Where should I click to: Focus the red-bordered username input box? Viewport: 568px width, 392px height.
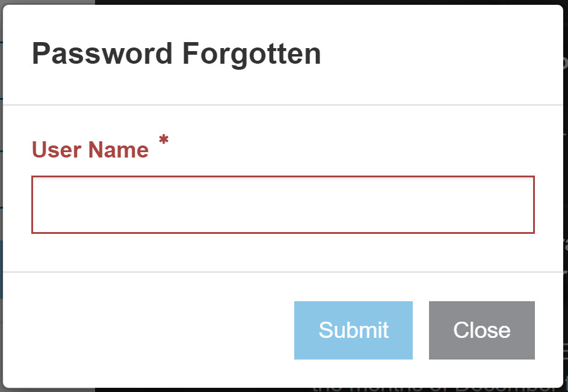click(x=283, y=204)
